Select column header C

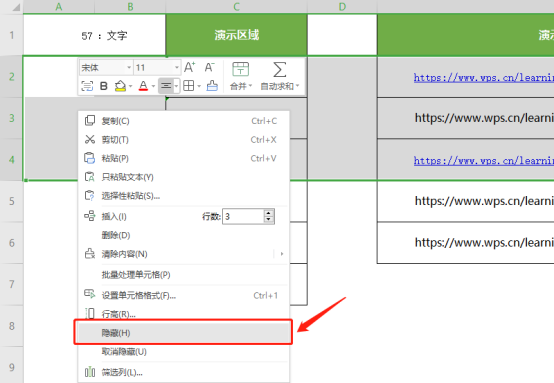tap(236, 7)
